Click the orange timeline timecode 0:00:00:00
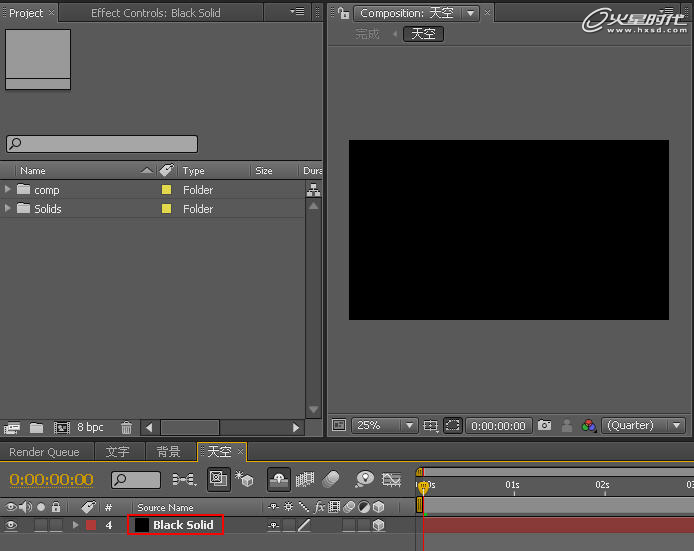The width and height of the screenshot is (694, 551). [51, 479]
